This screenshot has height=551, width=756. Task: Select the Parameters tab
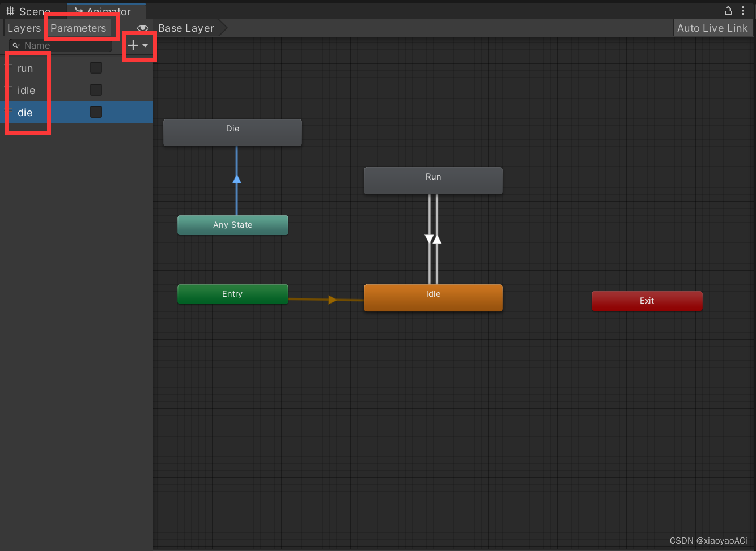click(78, 28)
